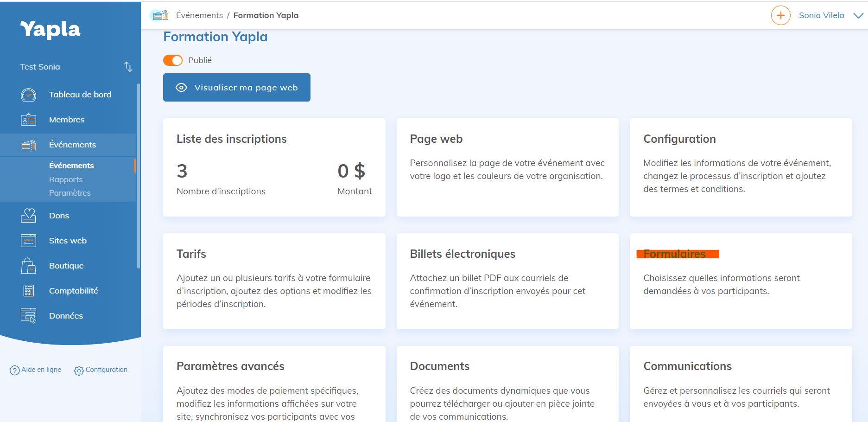Click the plus button near Sonia Vilela
This screenshot has width=868, height=422.
coord(780,15)
